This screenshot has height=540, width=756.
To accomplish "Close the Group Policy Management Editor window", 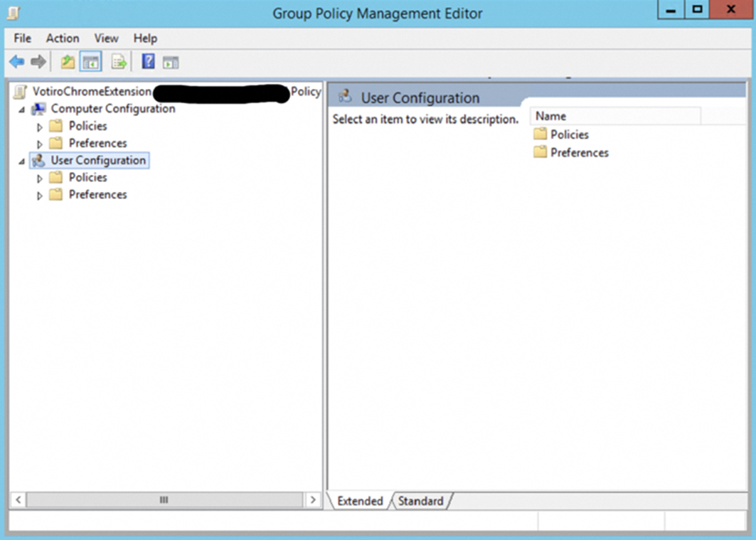I will click(731, 10).
